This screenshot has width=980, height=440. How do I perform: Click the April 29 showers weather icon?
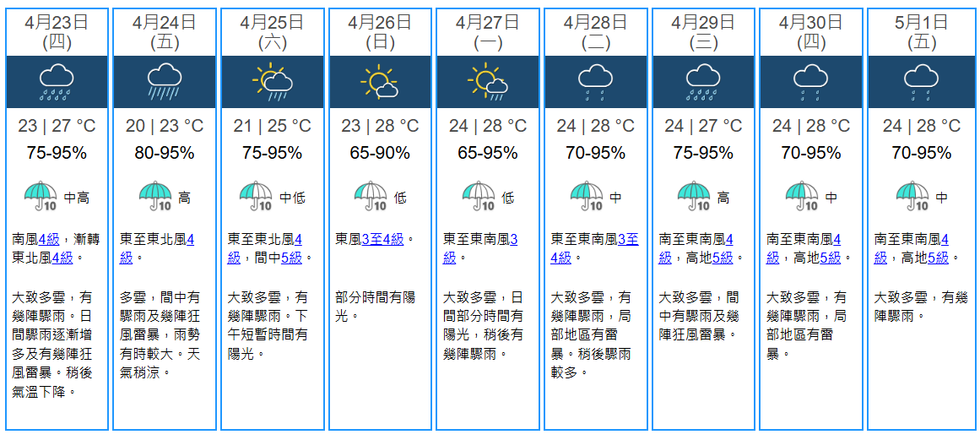[702, 82]
